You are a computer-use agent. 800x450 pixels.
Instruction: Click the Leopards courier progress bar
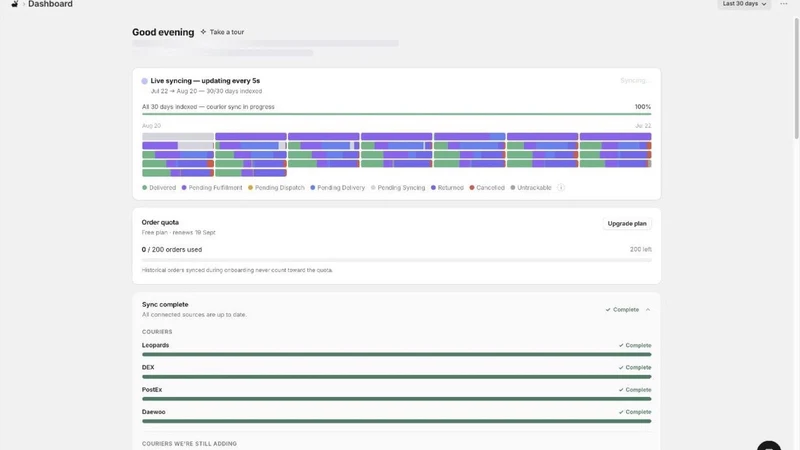396,355
